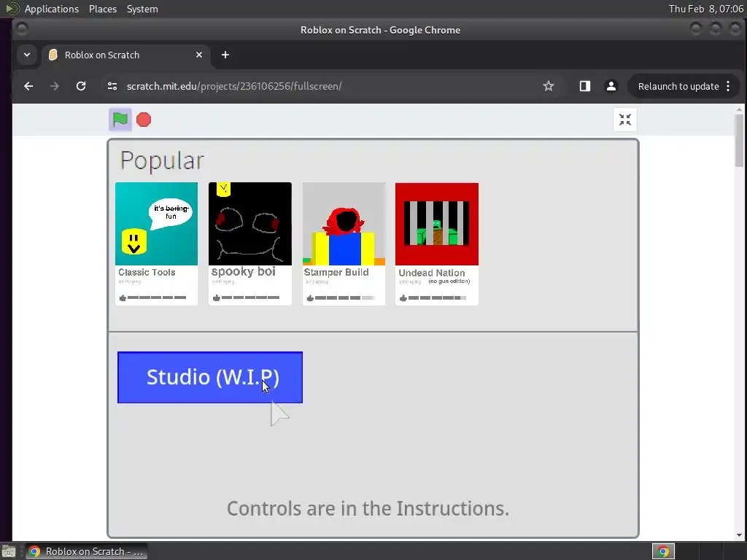Click the page vertical scrollbar thumb
747x560 pixels.
(739, 141)
